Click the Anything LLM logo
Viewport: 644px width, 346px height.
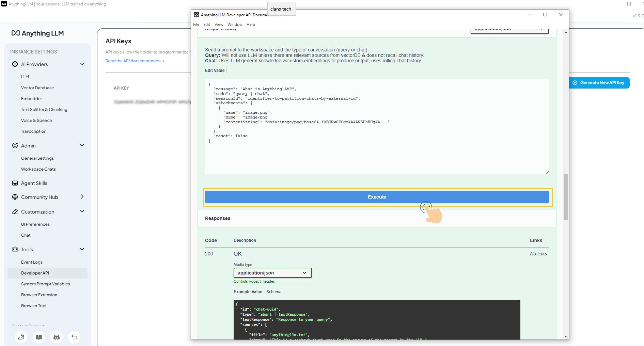[37, 33]
